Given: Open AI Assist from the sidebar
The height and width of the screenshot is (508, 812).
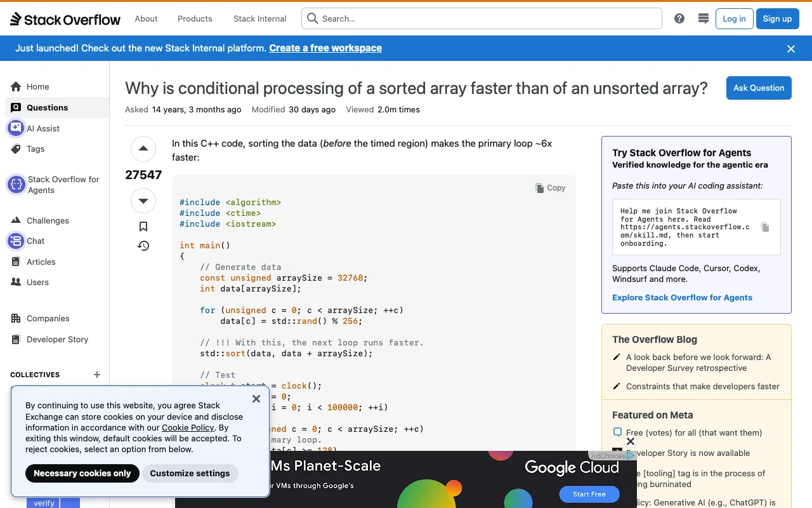Looking at the screenshot, I should point(57,128).
